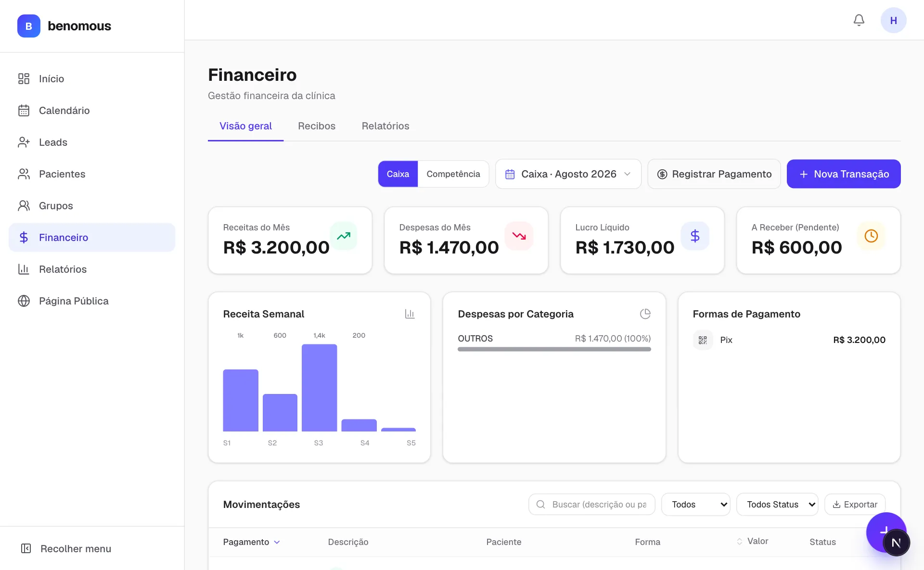Image resolution: width=924 pixels, height=570 pixels.
Task: Open Página Pública link in sidebar
Action: click(x=92, y=301)
